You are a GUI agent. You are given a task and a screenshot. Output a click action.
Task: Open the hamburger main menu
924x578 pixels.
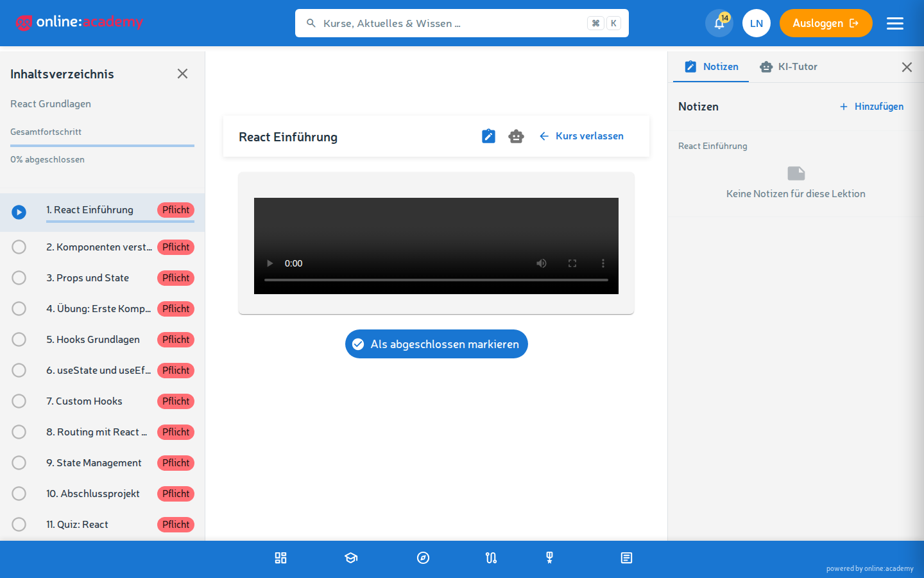tap(895, 23)
